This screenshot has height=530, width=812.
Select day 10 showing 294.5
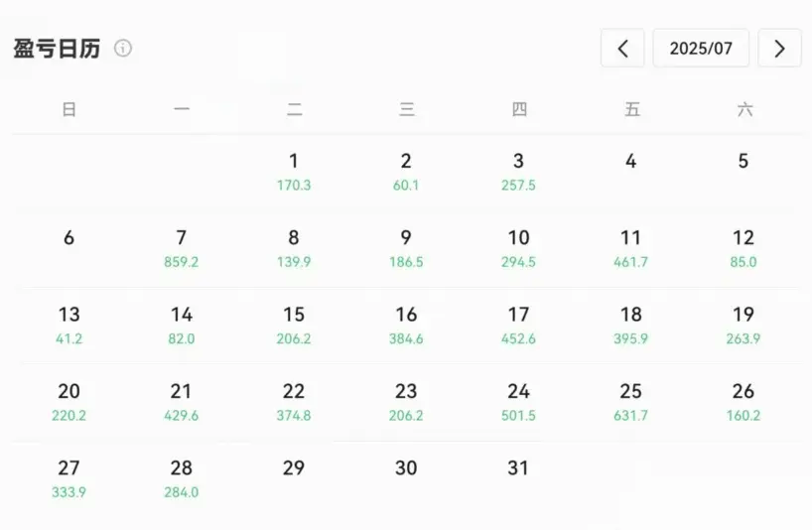[x=518, y=248]
